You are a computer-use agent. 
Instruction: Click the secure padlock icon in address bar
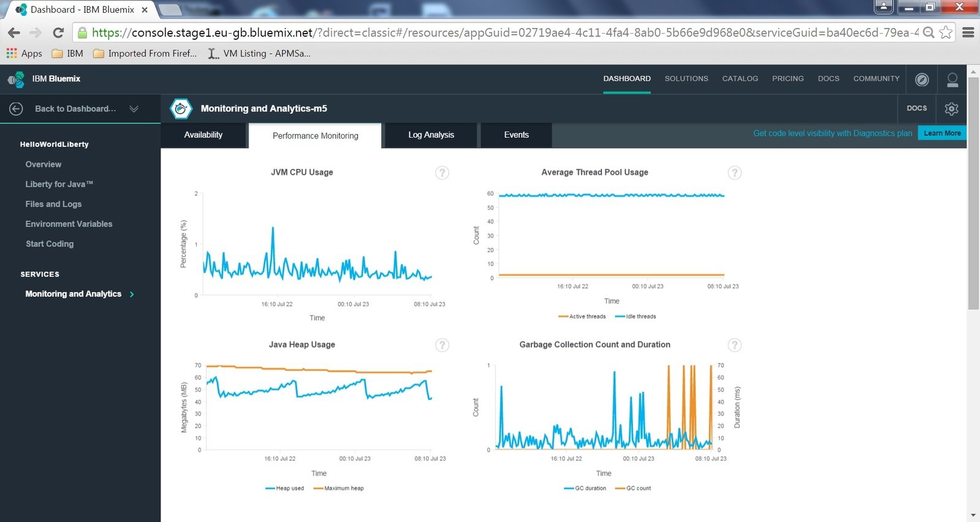pyautogui.click(x=82, y=32)
